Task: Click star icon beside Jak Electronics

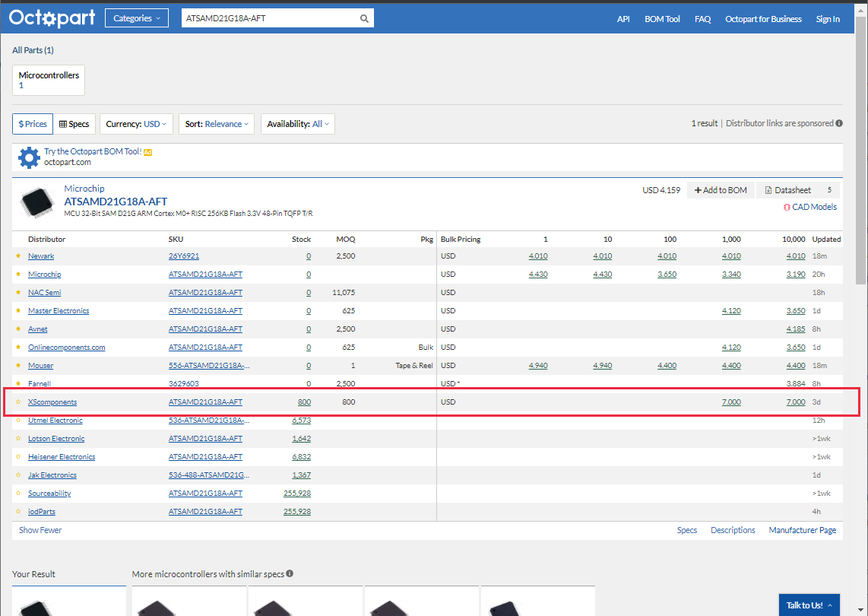Action: 18,475
